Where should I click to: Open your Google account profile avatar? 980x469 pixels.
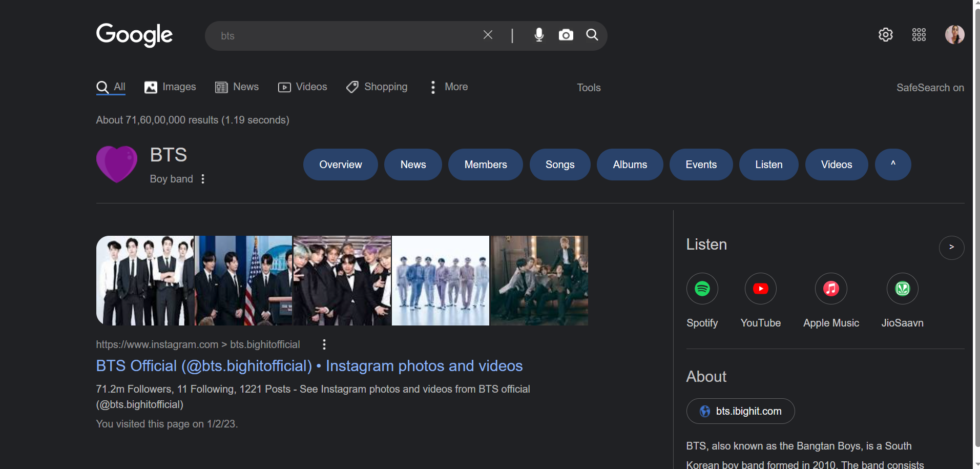tap(954, 34)
